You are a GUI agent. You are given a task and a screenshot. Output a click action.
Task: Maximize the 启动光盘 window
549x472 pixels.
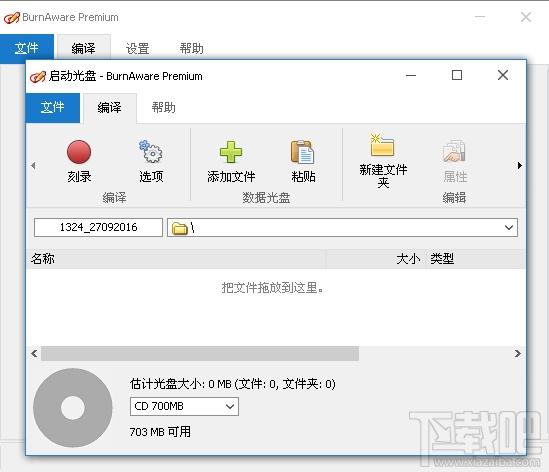pos(457,75)
